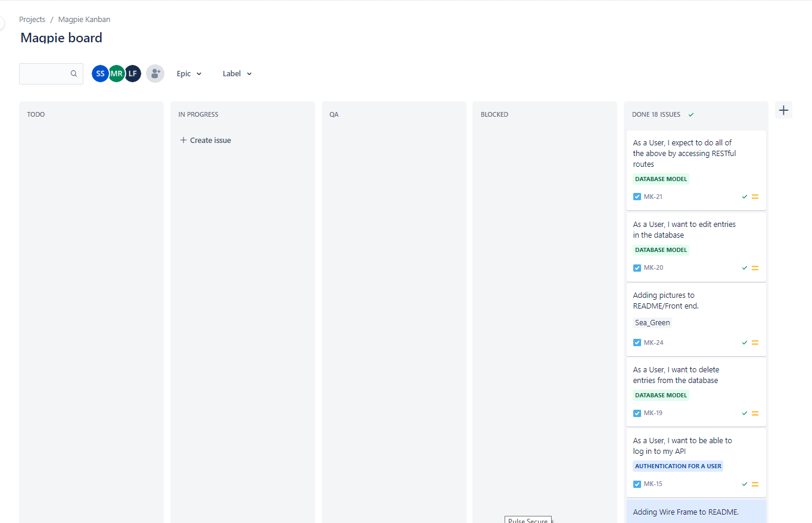Screen dimensions: 812x523
Task: Click the MR avatar
Action: point(116,73)
